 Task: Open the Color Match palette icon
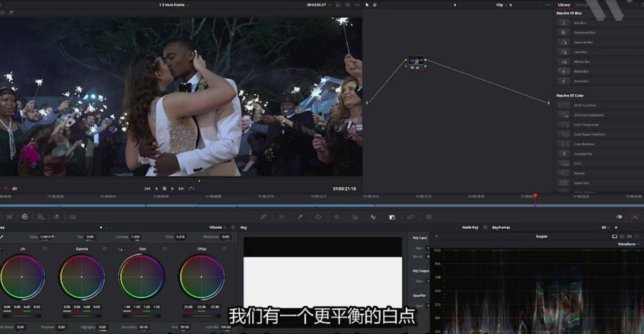point(9,217)
